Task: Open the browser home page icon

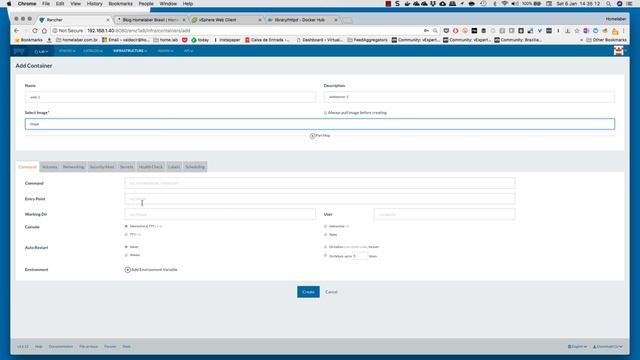Action: pyautogui.click(x=44, y=31)
